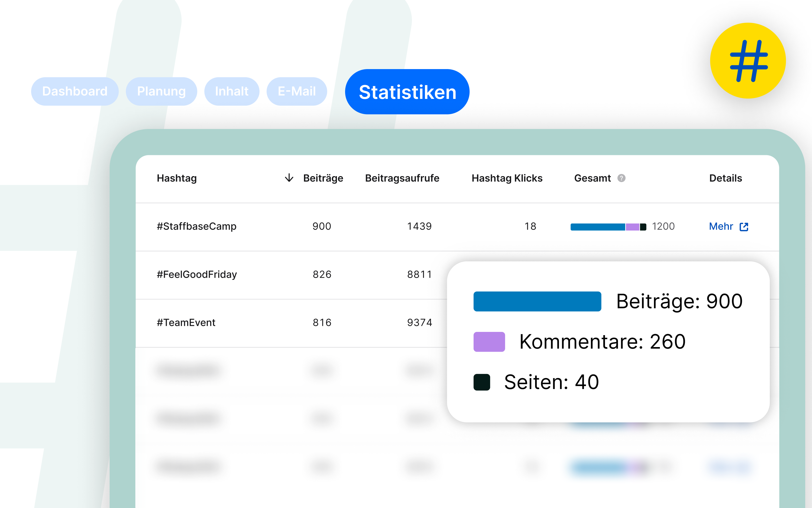812x508 pixels.
Task: Click the Hashtag column header
Action: [177, 178]
